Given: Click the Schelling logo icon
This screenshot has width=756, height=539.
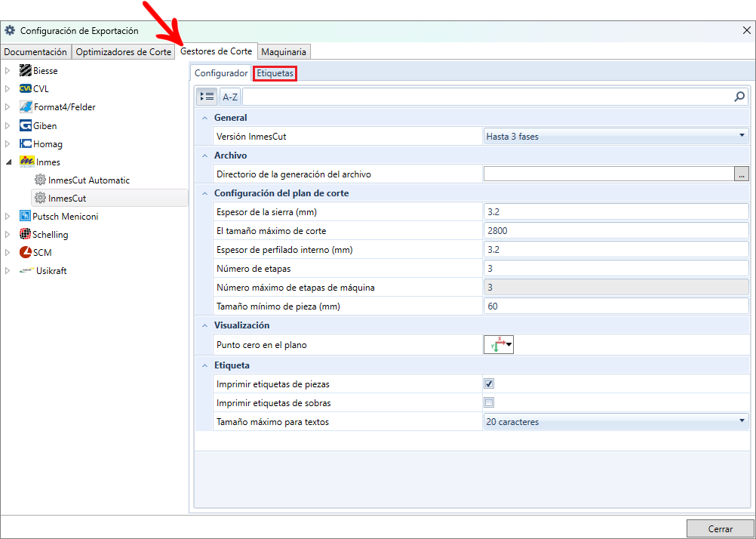Looking at the screenshot, I should [x=25, y=235].
